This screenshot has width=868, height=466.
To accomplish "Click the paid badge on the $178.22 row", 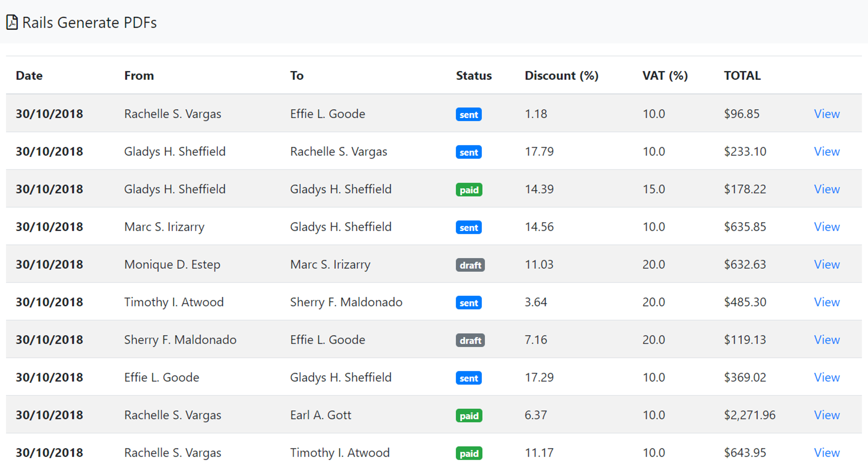I will point(469,190).
